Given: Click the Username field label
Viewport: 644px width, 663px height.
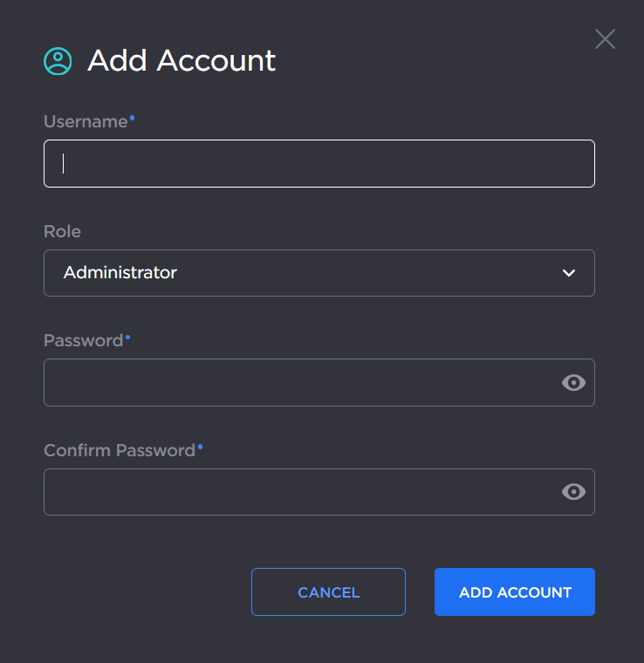Looking at the screenshot, I should tap(86, 122).
